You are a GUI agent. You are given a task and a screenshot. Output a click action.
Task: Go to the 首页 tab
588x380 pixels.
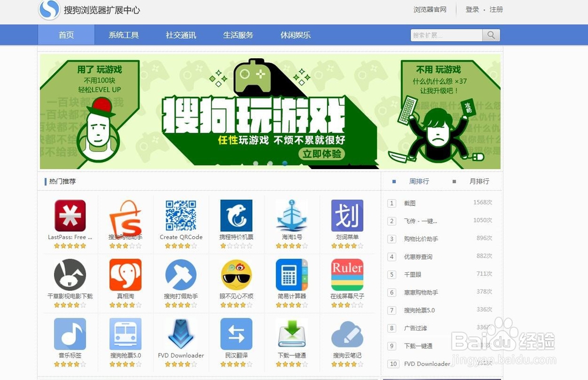tap(66, 35)
